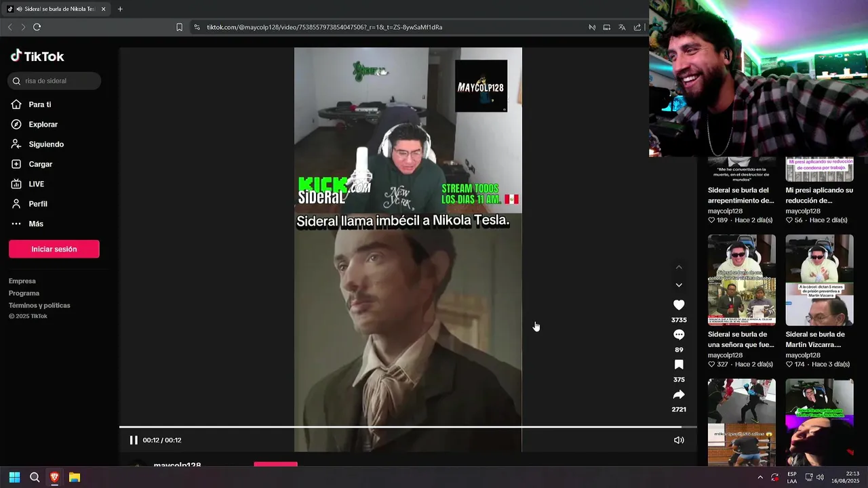
Task: Click the sync status tray icon
Action: pyautogui.click(x=775, y=477)
